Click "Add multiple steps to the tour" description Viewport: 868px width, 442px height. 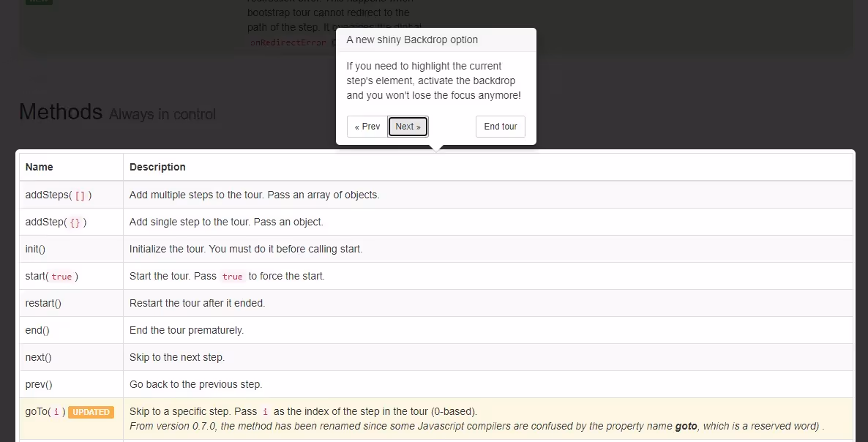pos(254,195)
